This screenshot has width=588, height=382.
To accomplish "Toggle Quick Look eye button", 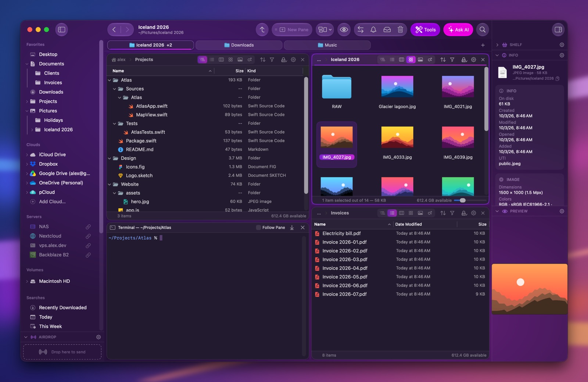I will pyautogui.click(x=344, y=30).
